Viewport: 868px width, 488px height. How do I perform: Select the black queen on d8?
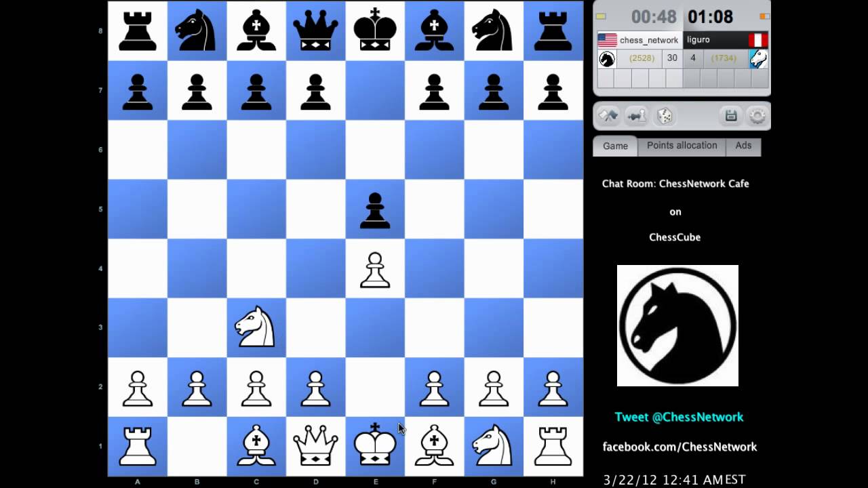click(315, 31)
